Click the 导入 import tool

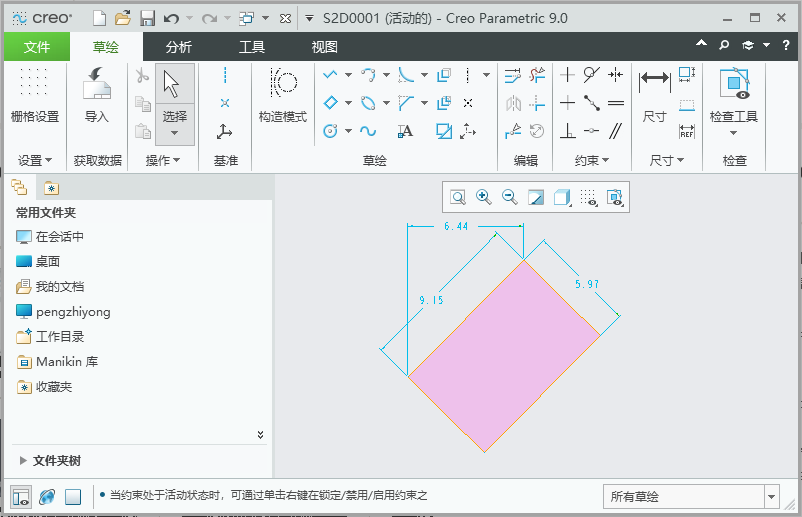pos(97,95)
